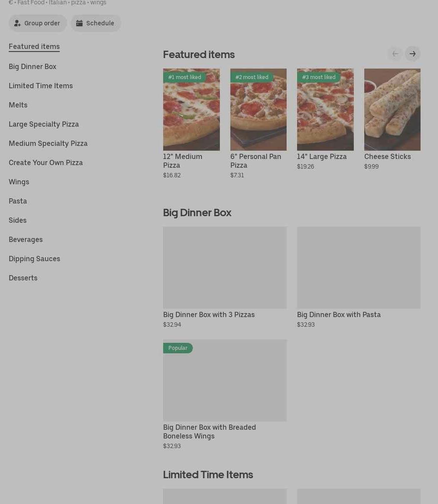Image resolution: width=438 pixels, height=504 pixels.
Task: Go to Desserts category
Action: [x=23, y=278]
